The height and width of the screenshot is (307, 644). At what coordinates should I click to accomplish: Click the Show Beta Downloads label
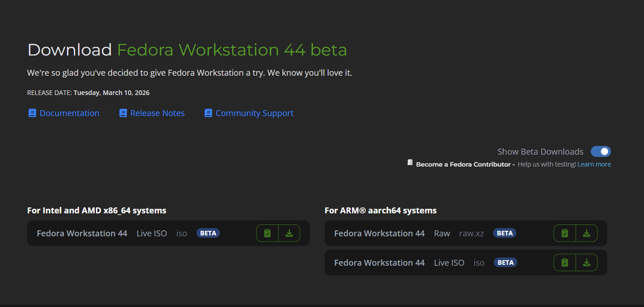click(x=540, y=151)
